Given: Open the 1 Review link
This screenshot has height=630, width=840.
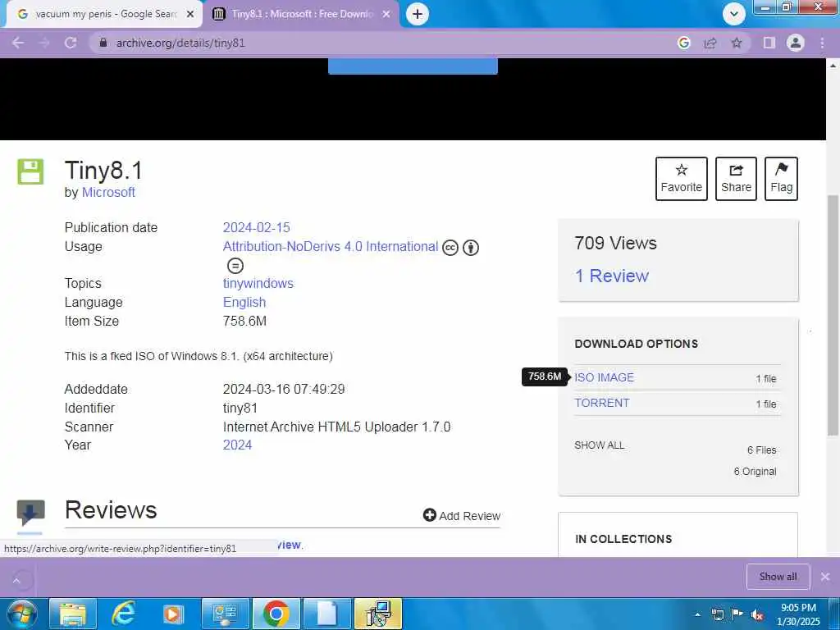Looking at the screenshot, I should [x=612, y=276].
